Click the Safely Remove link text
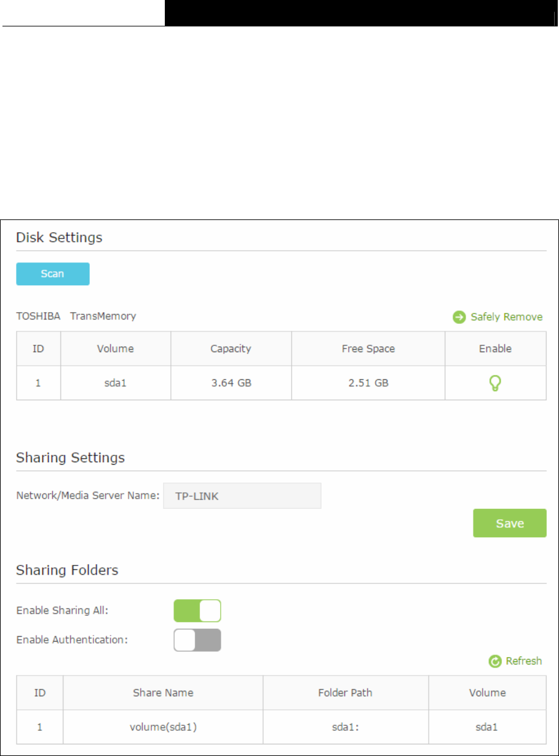Viewport: 559px width, 756px height. tap(507, 317)
